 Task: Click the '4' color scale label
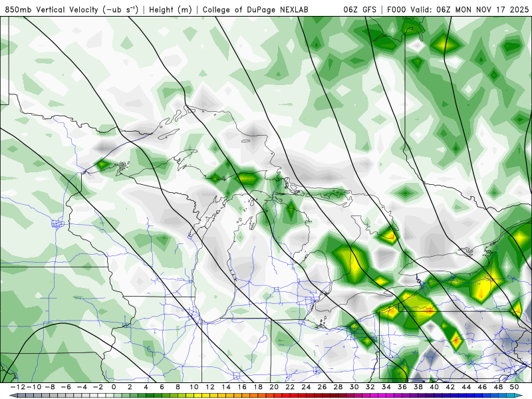(146, 387)
